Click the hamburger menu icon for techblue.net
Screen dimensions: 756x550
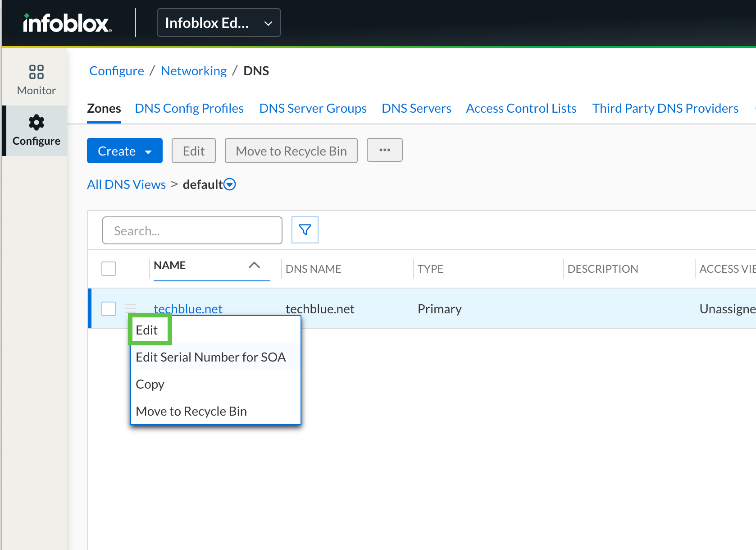tap(130, 308)
